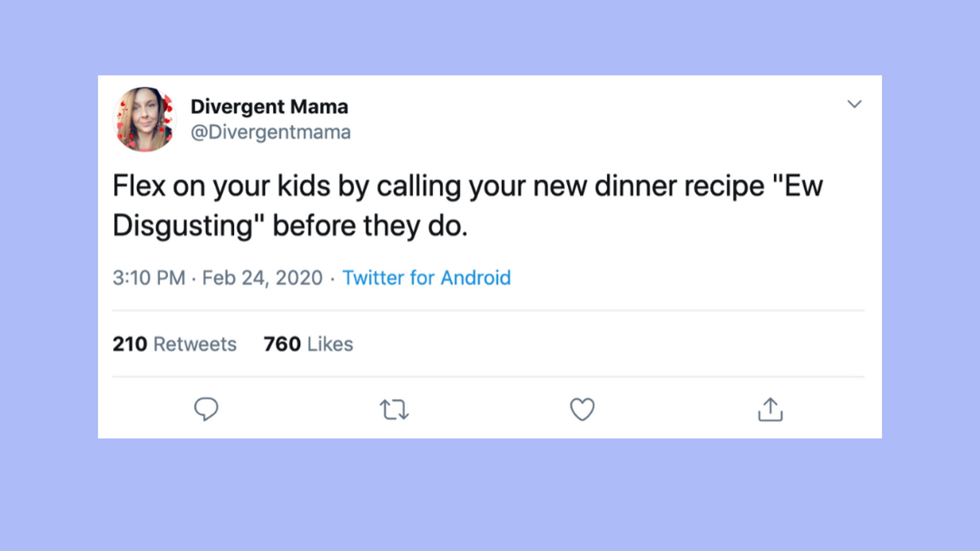Click the reply speech bubble icon
This screenshot has height=551, width=980.
click(x=206, y=409)
